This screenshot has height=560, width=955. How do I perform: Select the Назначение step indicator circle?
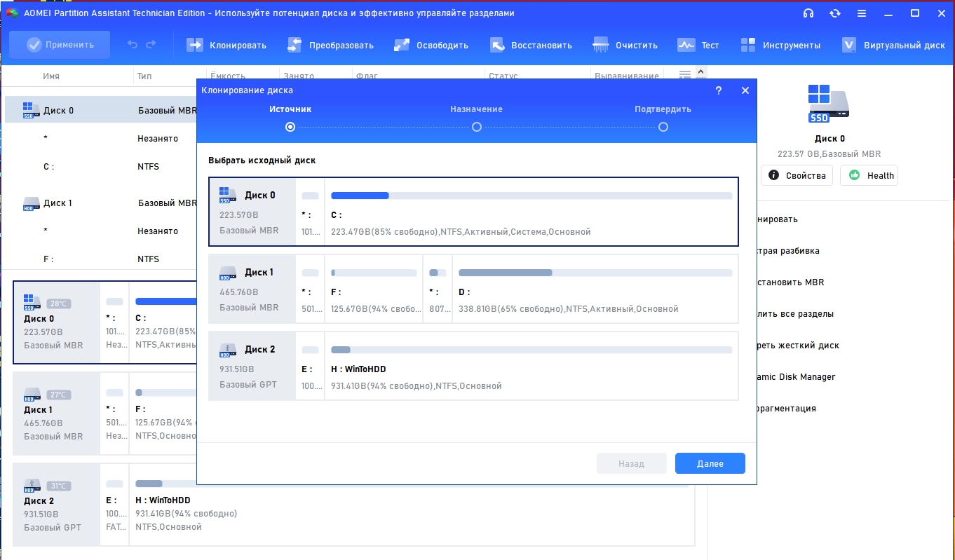coord(477,127)
